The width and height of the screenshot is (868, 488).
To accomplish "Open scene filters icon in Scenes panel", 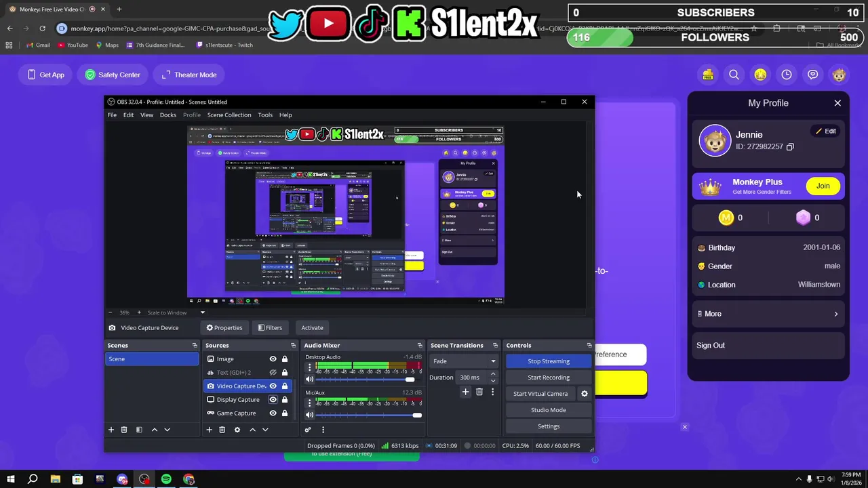I will (x=139, y=430).
